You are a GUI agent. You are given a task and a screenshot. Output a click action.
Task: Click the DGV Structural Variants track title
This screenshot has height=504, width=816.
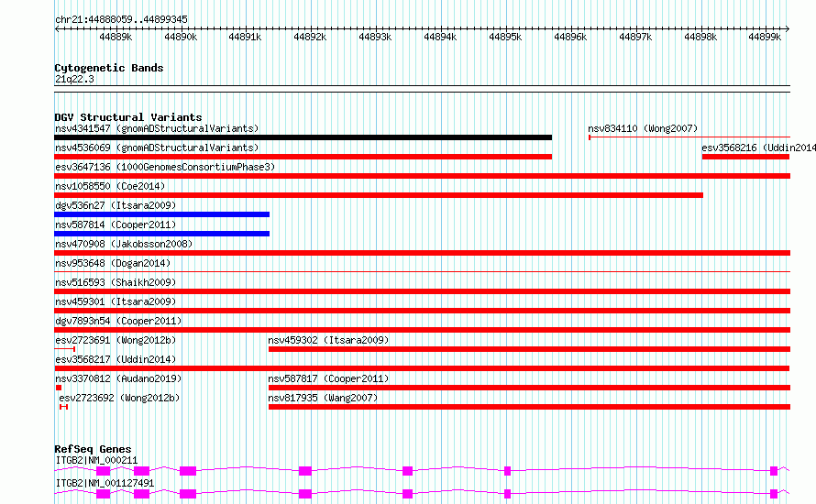tap(128, 117)
